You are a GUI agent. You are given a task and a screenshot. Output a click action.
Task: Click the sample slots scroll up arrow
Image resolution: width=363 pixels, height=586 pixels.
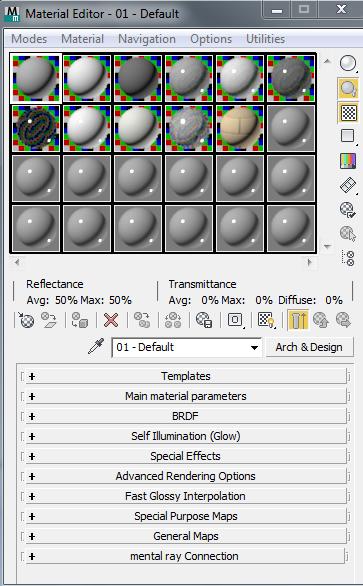tap(327, 61)
